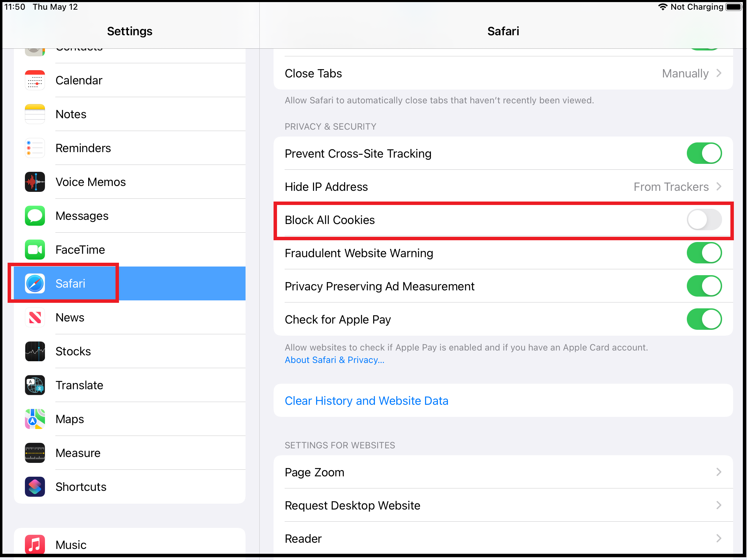Viewport: 747px width, 560px height.
Task: Tap the Stocks chart icon
Action: tap(35, 351)
